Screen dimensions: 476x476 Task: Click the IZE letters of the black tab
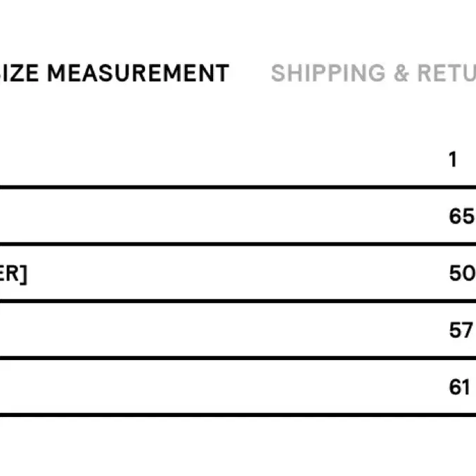pyautogui.click(x=20, y=73)
